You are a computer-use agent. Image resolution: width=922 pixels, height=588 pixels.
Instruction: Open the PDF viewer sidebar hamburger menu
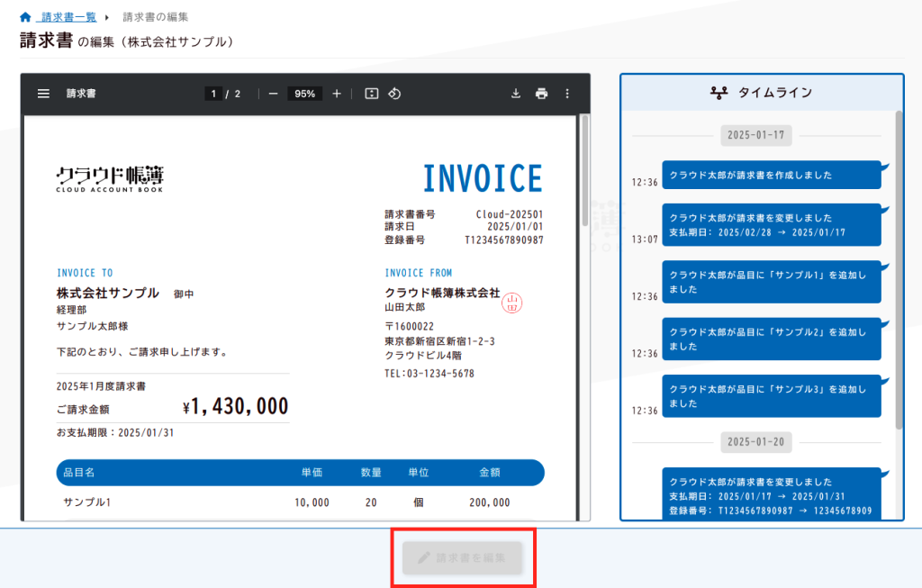[x=43, y=94]
